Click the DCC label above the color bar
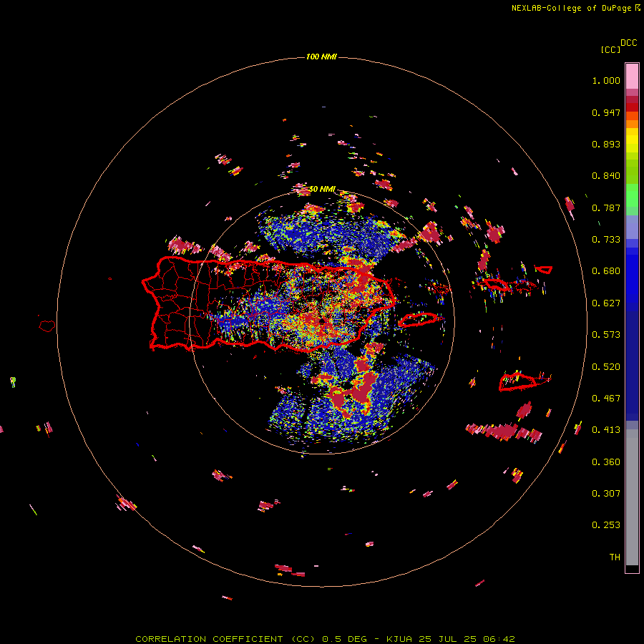The height and width of the screenshot is (644, 644). pos(628,43)
